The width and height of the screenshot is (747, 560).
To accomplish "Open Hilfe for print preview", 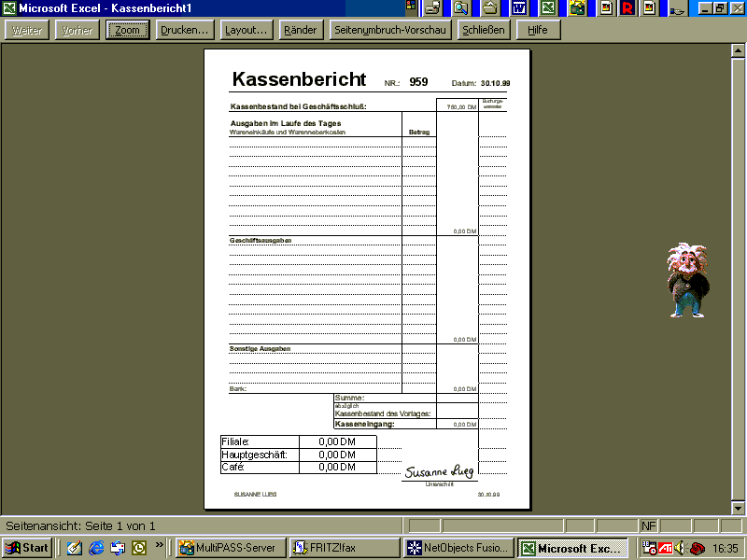I will pyautogui.click(x=539, y=30).
